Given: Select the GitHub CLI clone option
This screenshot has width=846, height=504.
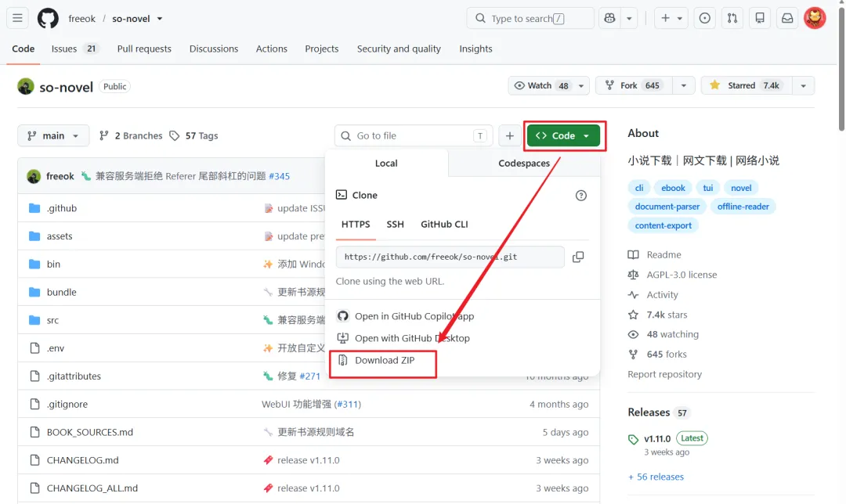Looking at the screenshot, I should (444, 225).
